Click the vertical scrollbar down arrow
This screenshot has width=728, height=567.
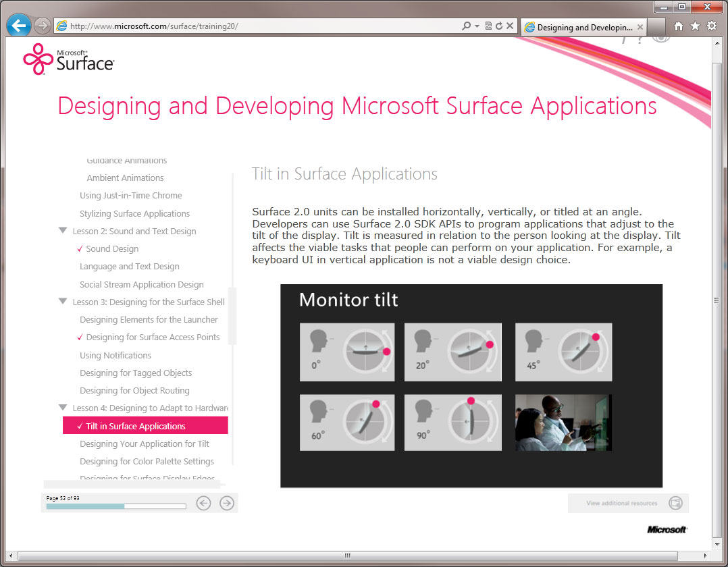(x=717, y=544)
